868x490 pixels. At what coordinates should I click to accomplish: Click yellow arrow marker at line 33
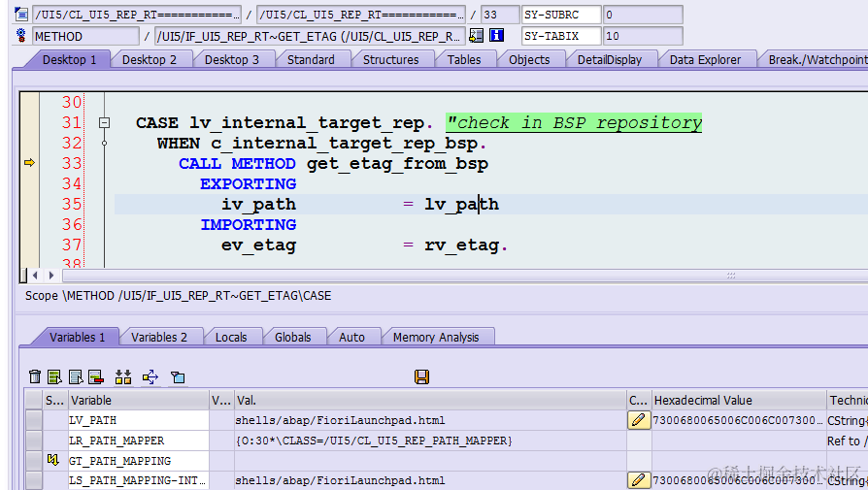click(x=29, y=163)
